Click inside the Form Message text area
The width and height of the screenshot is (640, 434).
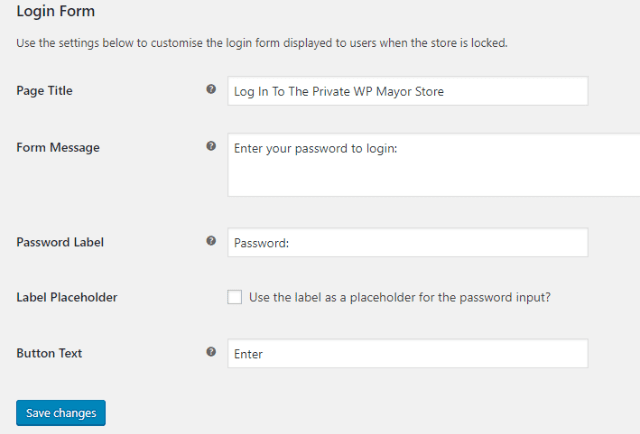click(x=432, y=165)
